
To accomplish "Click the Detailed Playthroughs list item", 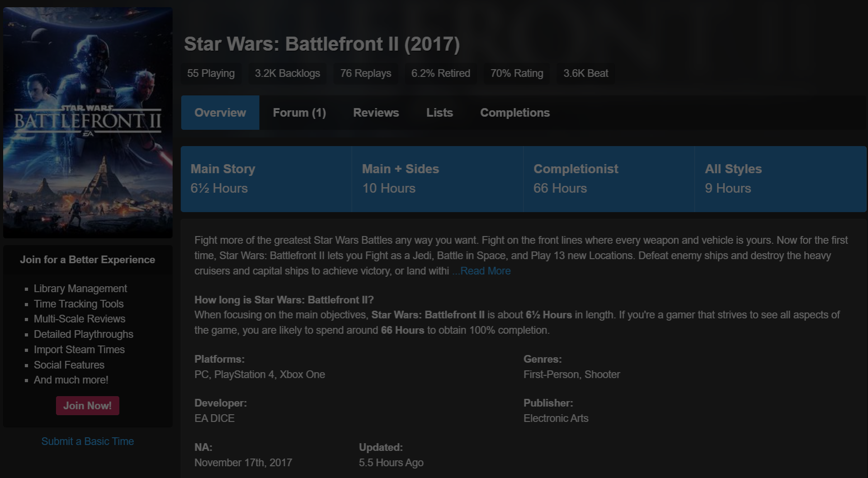I will click(84, 334).
